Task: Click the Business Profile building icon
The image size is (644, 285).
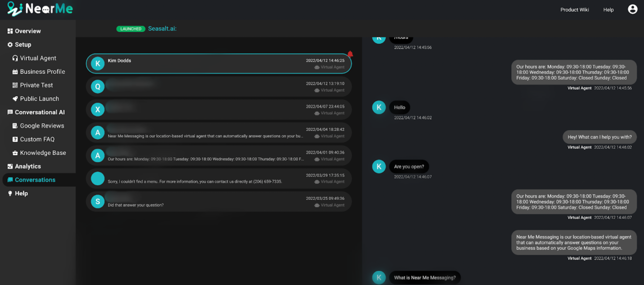Action: click(15, 72)
